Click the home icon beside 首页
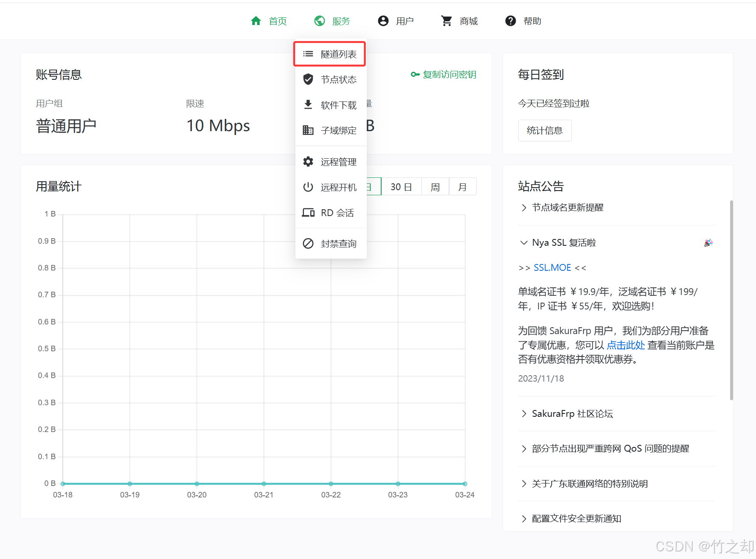Image resolution: width=756 pixels, height=559 pixels. coord(256,21)
